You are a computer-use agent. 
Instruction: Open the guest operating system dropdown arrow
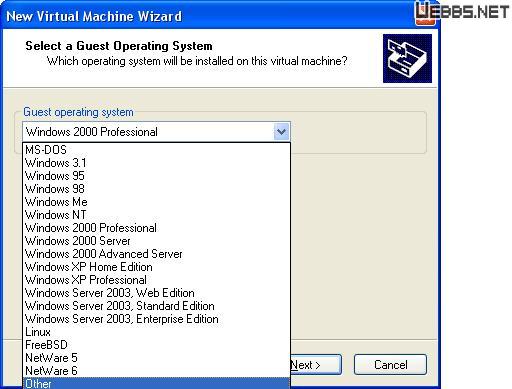281,132
